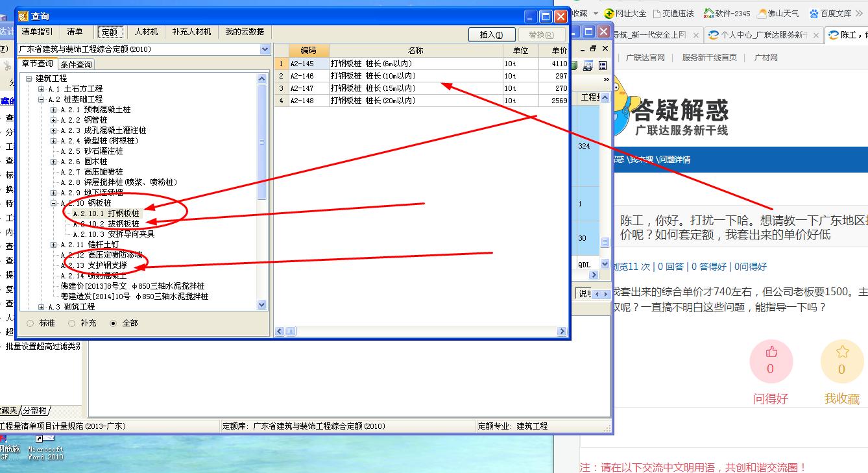
Task: Click the computer icon in the main window toolbar
Action: click(x=588, y=66)
